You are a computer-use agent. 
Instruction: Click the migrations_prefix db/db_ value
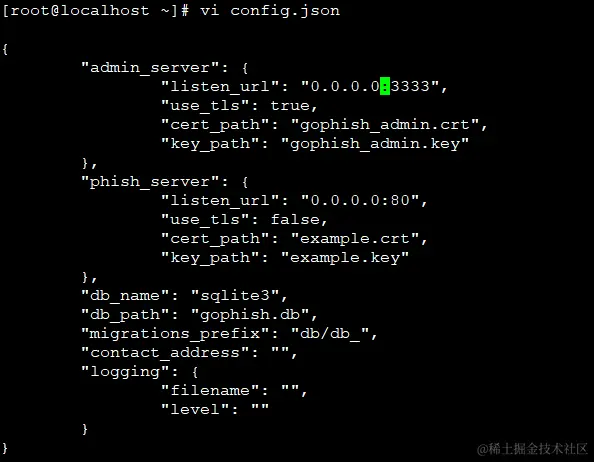tap(330, 333)
